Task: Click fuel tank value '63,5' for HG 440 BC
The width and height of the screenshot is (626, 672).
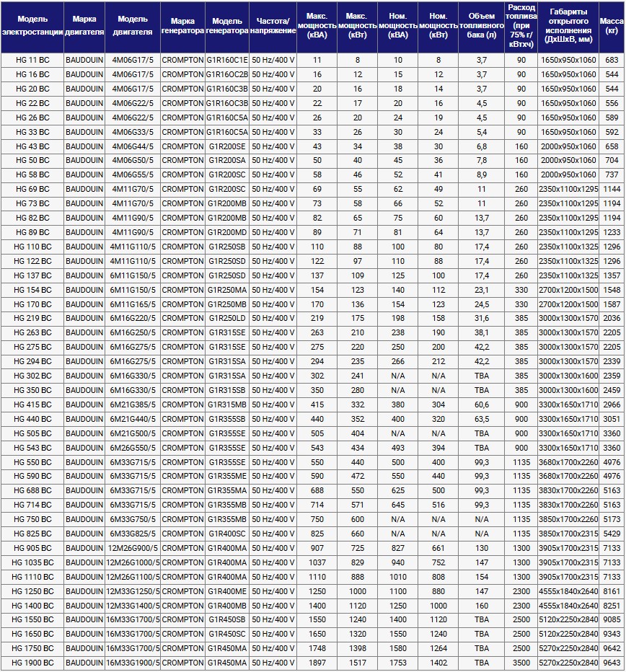Action: tap(482, 419)
